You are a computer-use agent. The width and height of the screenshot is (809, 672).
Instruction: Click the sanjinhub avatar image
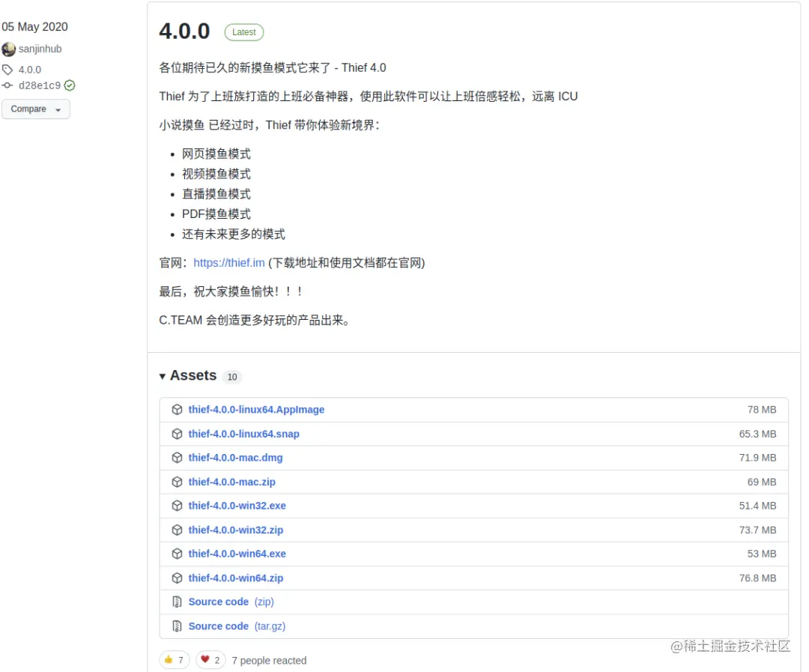tap(8, 49)
